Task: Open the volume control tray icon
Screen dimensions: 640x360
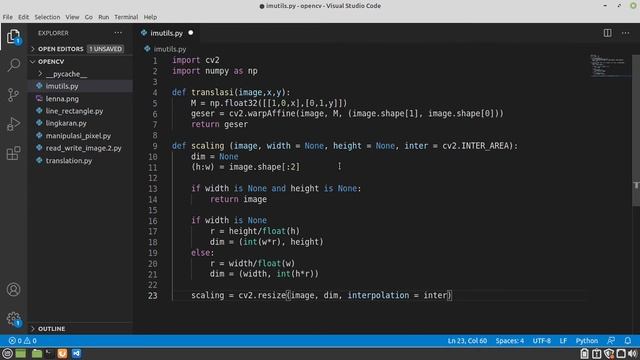Action: pyautogui.click(x=633, y=354)
